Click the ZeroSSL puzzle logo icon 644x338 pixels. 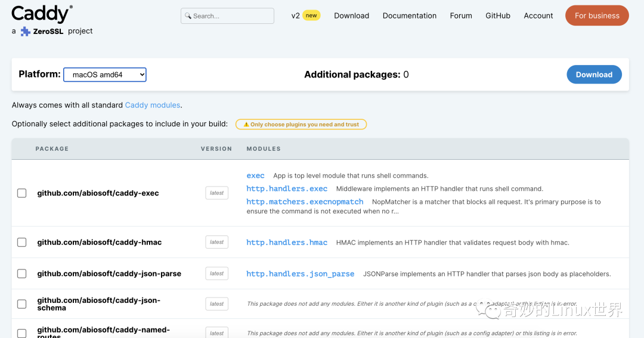[x=25, y=32]
